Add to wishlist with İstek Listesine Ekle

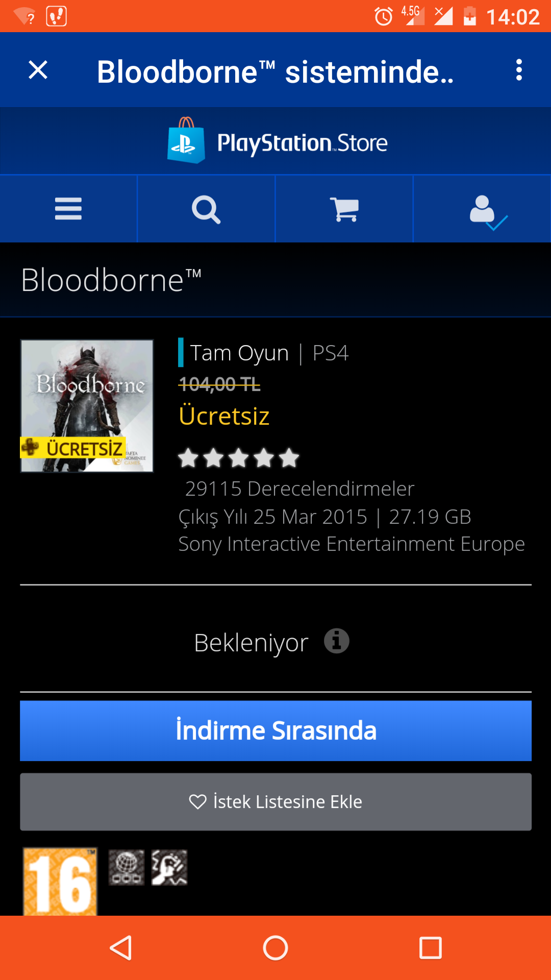275,801
